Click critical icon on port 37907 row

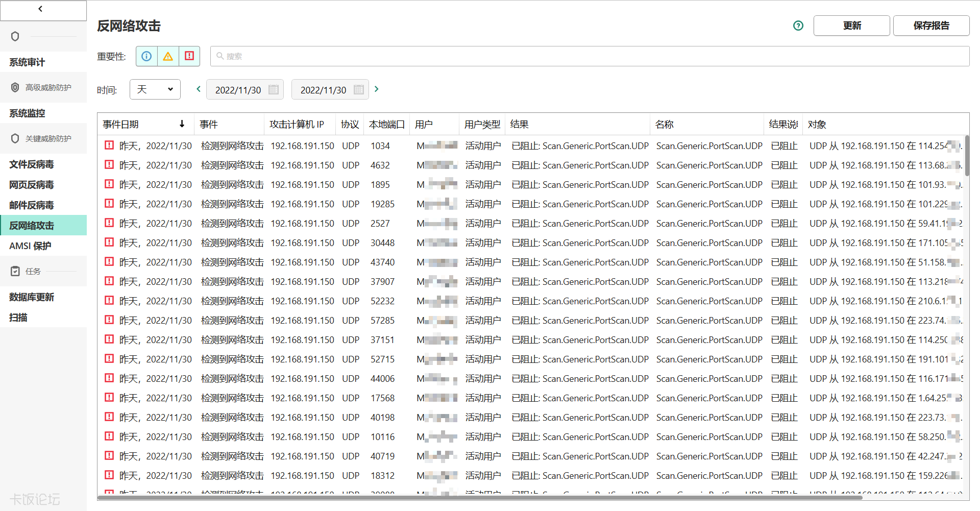109,281
